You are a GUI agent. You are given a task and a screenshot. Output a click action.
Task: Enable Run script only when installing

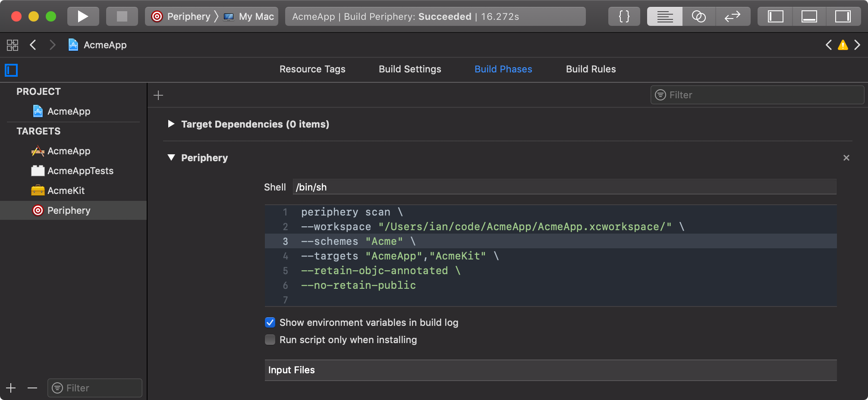click(270, 340)
